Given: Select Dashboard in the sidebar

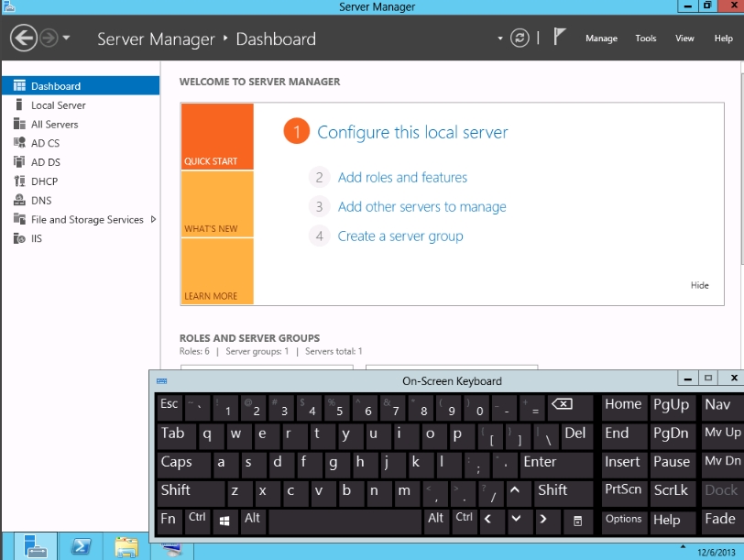Looking at the screenshot, I should pyautogui.click(x=81, y=86).
